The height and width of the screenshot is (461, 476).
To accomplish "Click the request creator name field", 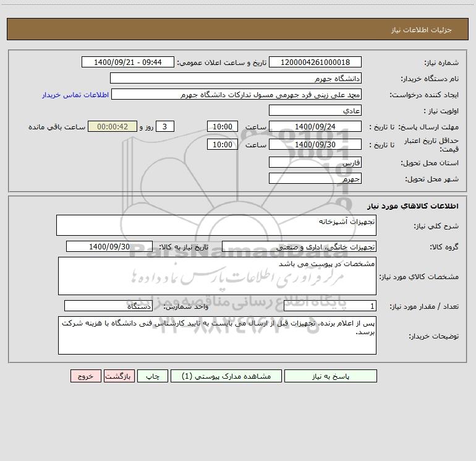I will pos(237,94).
